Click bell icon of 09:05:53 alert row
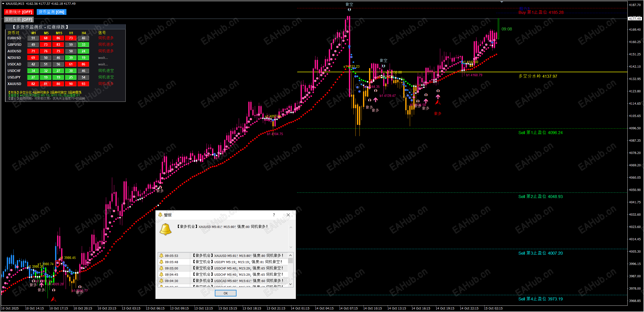 [162, 256]
